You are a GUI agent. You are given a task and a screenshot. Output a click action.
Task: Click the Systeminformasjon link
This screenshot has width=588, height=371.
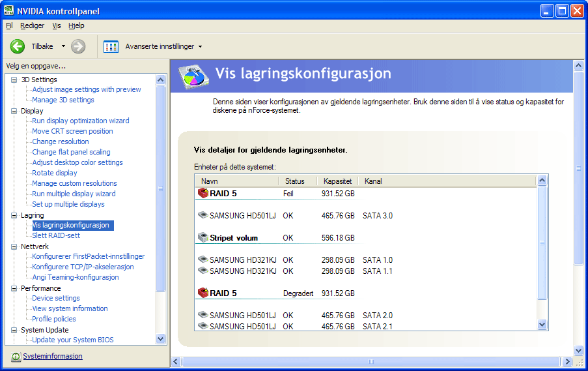pyautogui.click(x=53, y=356)
